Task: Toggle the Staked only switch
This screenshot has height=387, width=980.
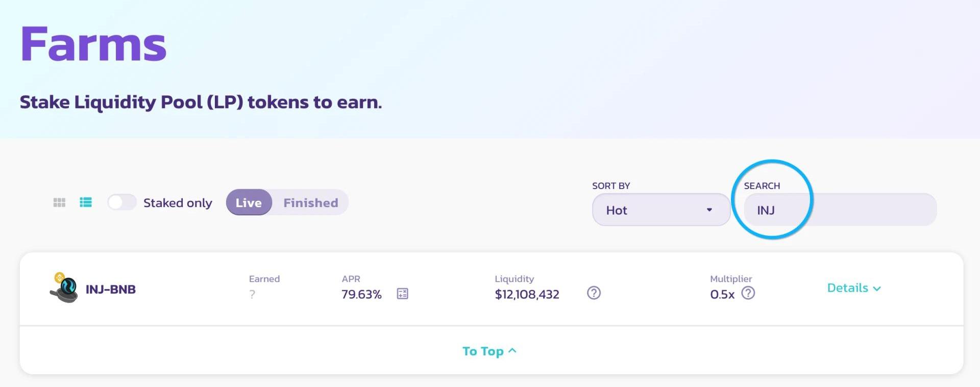Action: click(122, 202)
